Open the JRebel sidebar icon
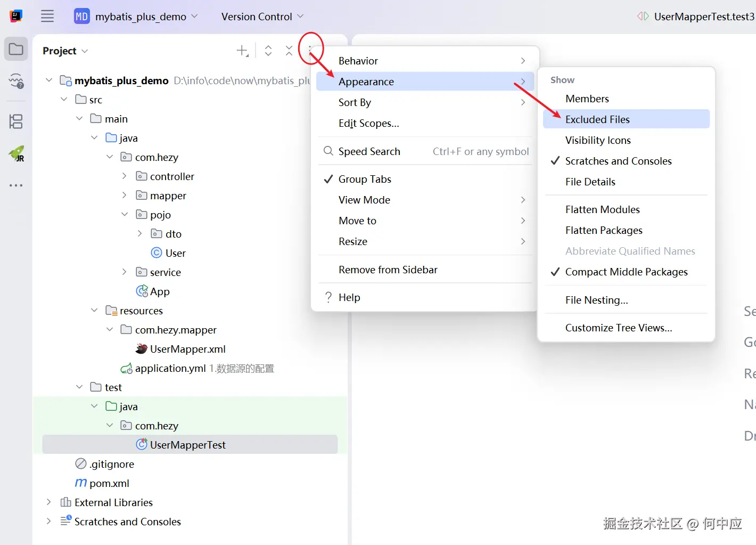756x545 pixels. (16, 154)
